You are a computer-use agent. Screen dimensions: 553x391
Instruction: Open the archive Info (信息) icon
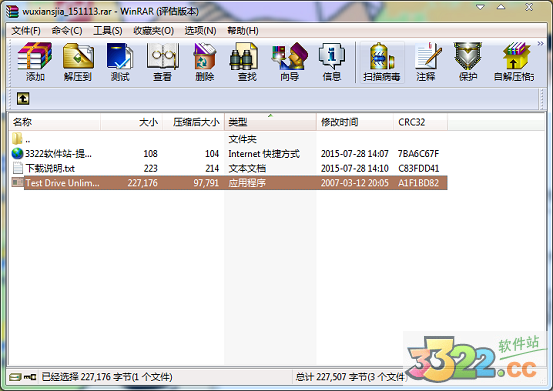(x=332, y=56)
